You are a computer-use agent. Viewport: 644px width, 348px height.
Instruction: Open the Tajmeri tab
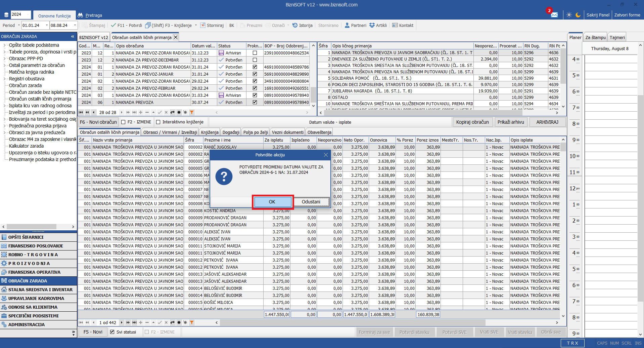[617, 37]
